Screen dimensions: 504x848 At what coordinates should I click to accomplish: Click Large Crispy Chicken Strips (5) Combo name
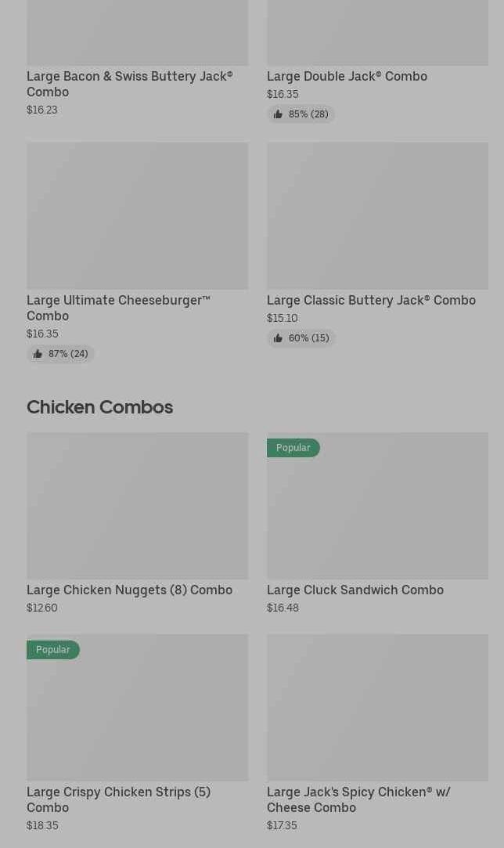pos(118,799)
